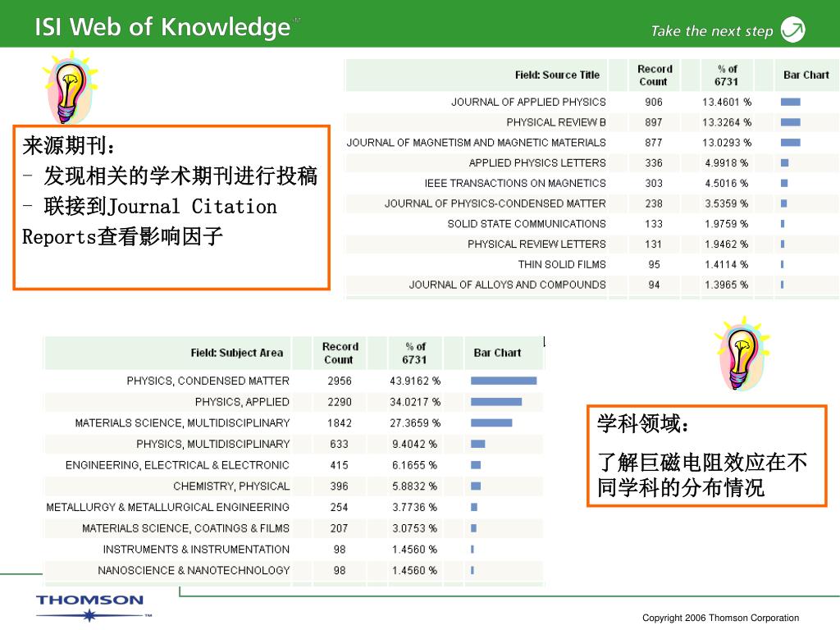
Task: Click the Field: Subject Area column header
Action: coord(237,353)
